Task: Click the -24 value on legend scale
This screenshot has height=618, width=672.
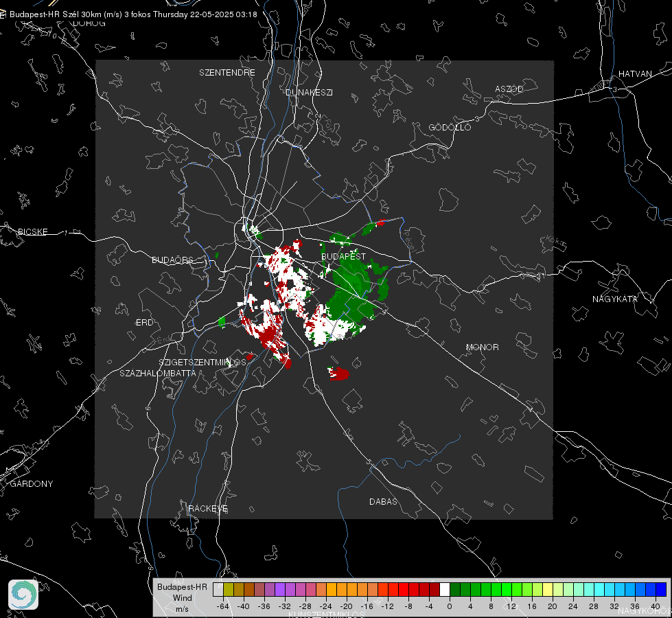Action: [326, 606]
